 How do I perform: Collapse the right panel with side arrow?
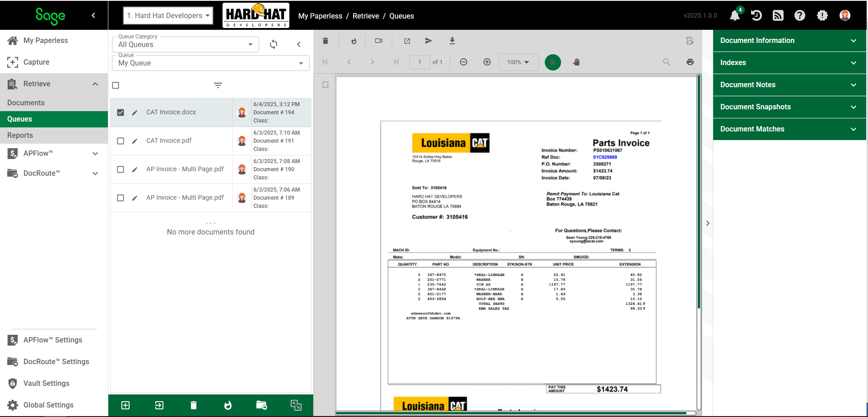coord(708,223)
